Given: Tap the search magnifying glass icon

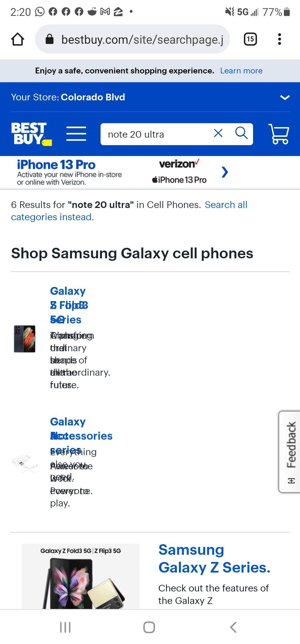Looking at the screenshot, I should 241,134.
